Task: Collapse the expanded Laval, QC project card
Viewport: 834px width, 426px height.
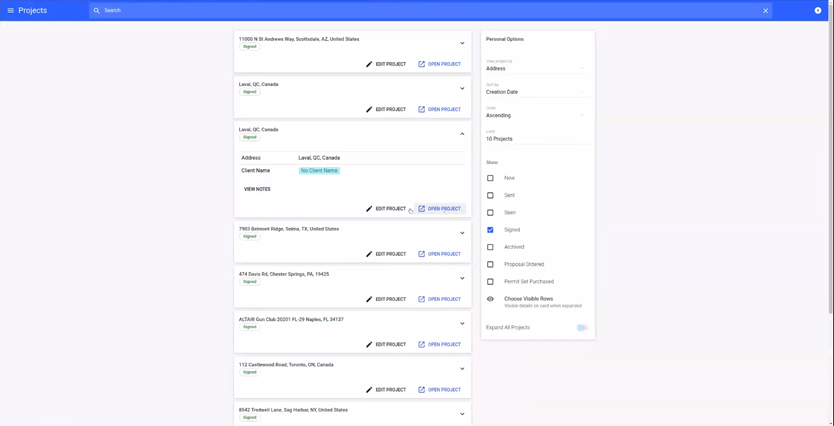Action: 462,133
